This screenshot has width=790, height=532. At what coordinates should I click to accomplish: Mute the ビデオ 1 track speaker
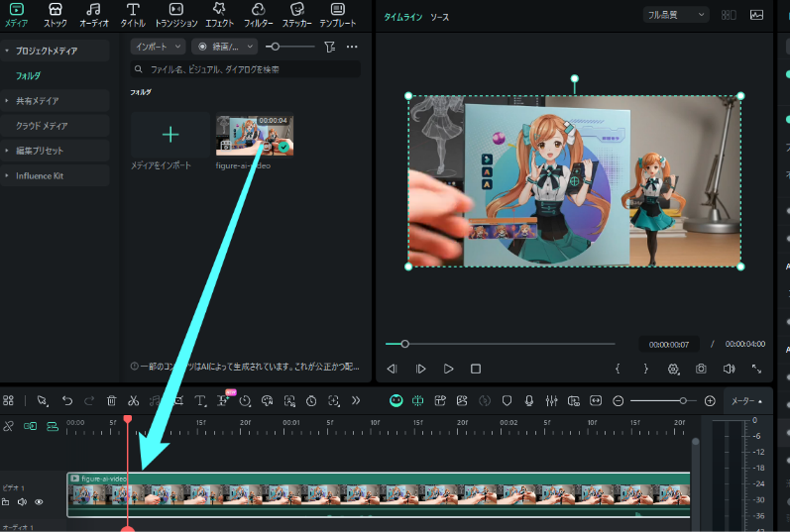pyautogui.click(x=22, y=502)
